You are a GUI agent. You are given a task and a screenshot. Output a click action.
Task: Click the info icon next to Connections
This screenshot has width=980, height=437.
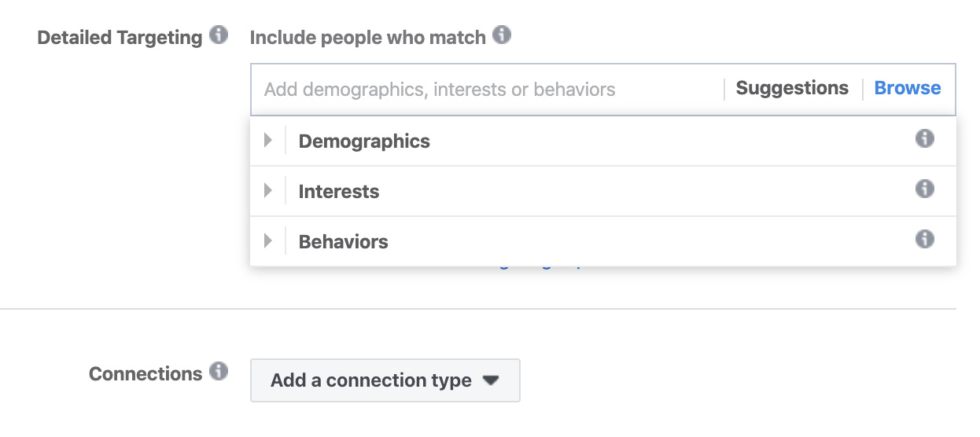click(x=219, y=371)
